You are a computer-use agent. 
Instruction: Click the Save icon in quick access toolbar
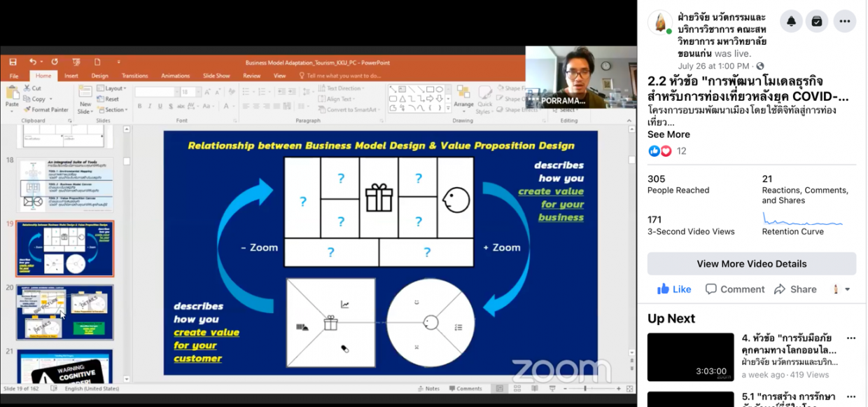13,62
